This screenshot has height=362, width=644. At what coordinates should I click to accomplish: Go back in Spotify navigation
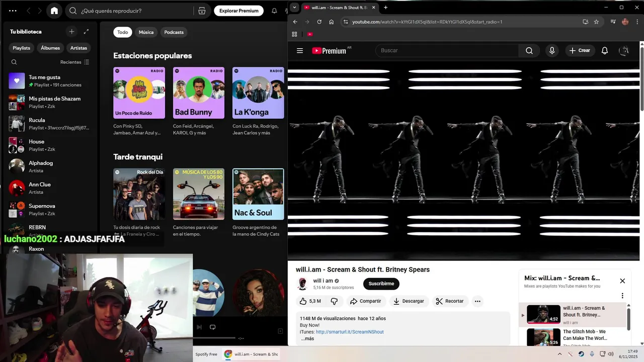pyautogui.click(x=29, y=11)
